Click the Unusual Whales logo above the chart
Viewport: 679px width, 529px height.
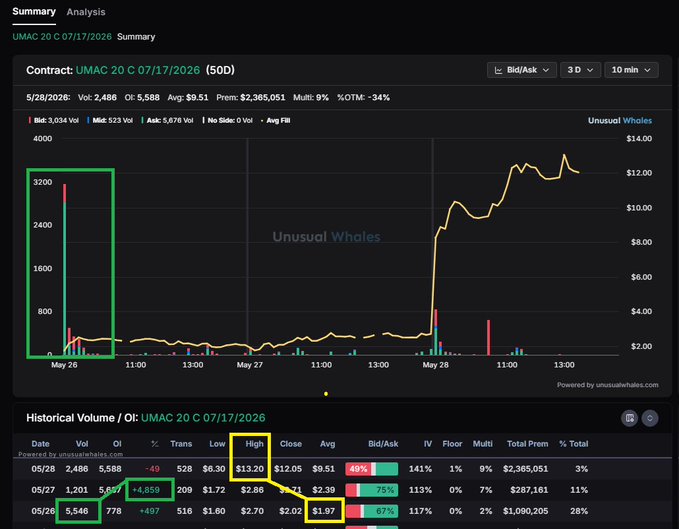(620, 120)
